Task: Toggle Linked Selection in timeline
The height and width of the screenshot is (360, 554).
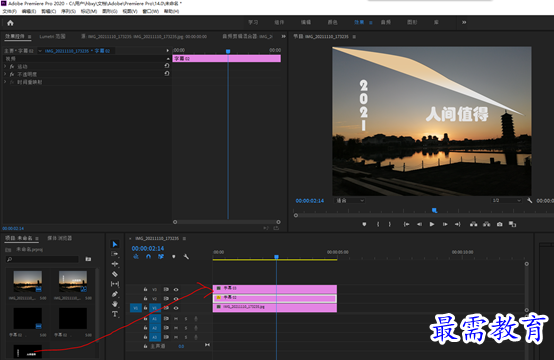Action: coord(161,257)
